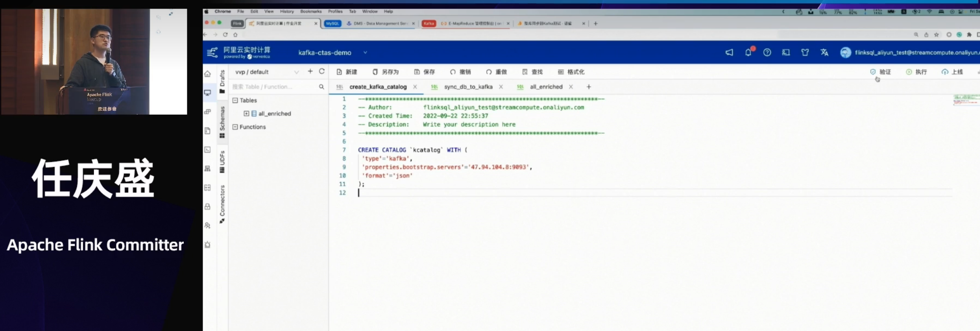Click the 重做 (Redo) toolbar button
The image size is (980, 331).
[496, 72]
